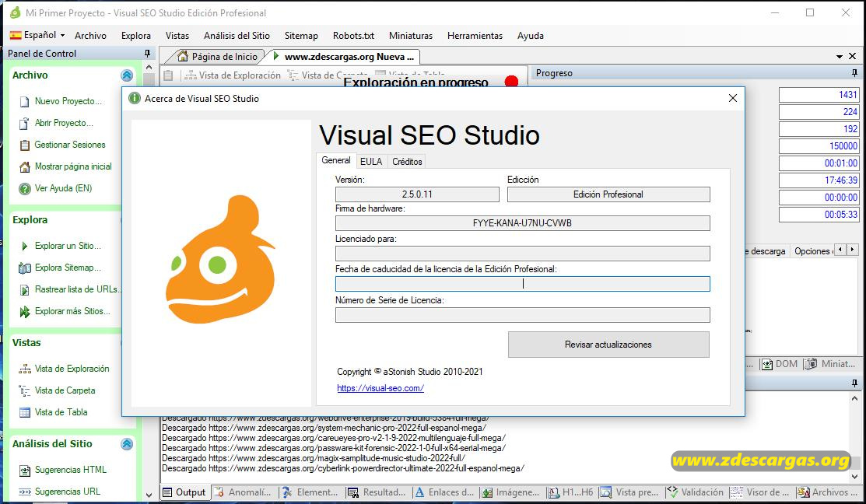
Task: Open the Anomalías bottom tab
Action: (244, 492)
